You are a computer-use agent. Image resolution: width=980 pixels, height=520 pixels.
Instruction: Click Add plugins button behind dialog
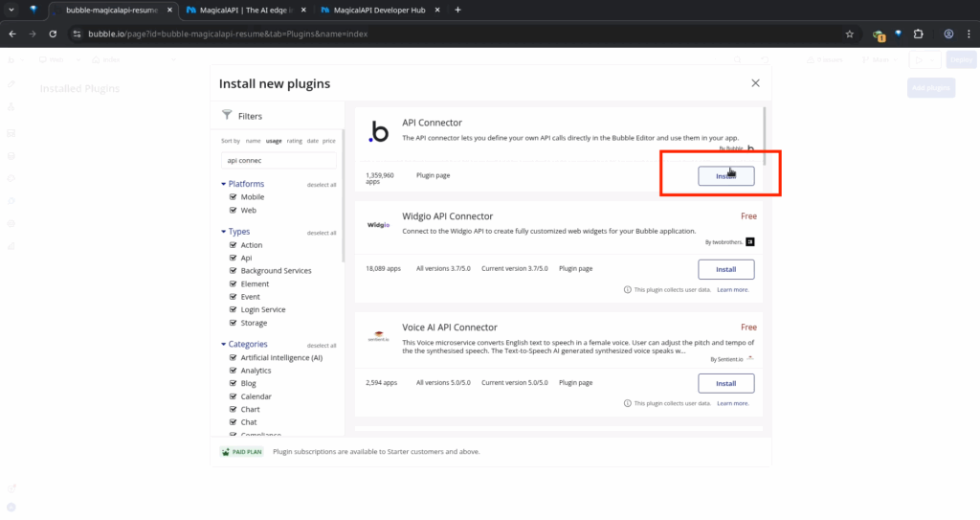pos(930,87)
